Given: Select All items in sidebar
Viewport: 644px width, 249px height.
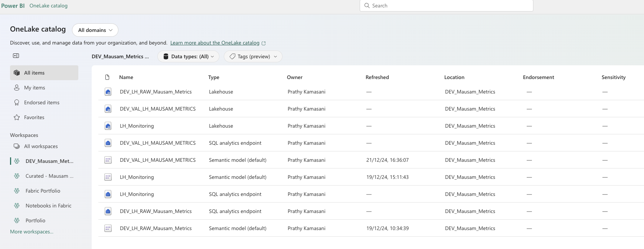Looking at the screenshot, I should (x=44, y=73).
